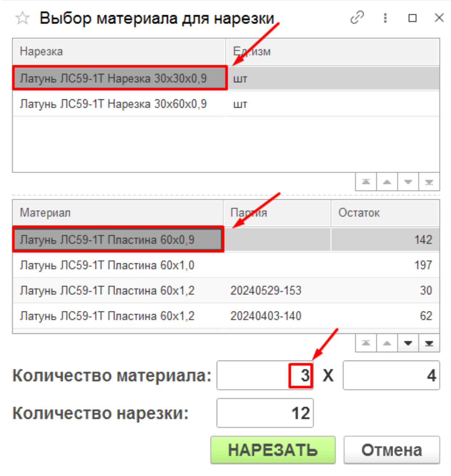Move down one row in Нарезка list

(408, 182)
